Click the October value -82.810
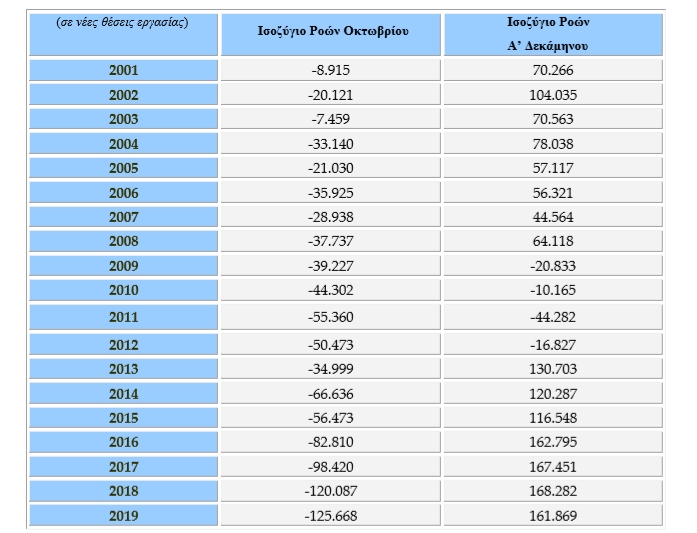This screenshot has width=697, height=533. 330,442
